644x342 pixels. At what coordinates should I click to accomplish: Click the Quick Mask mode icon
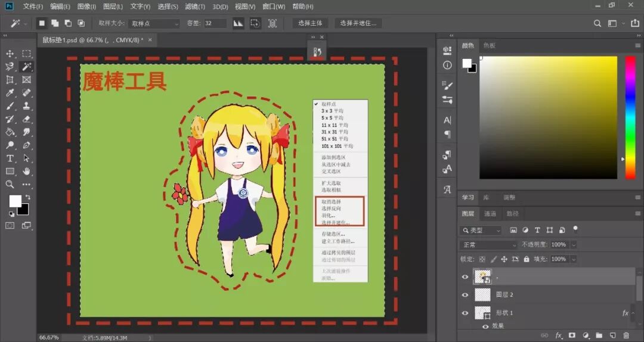click(x=10, y=225)
